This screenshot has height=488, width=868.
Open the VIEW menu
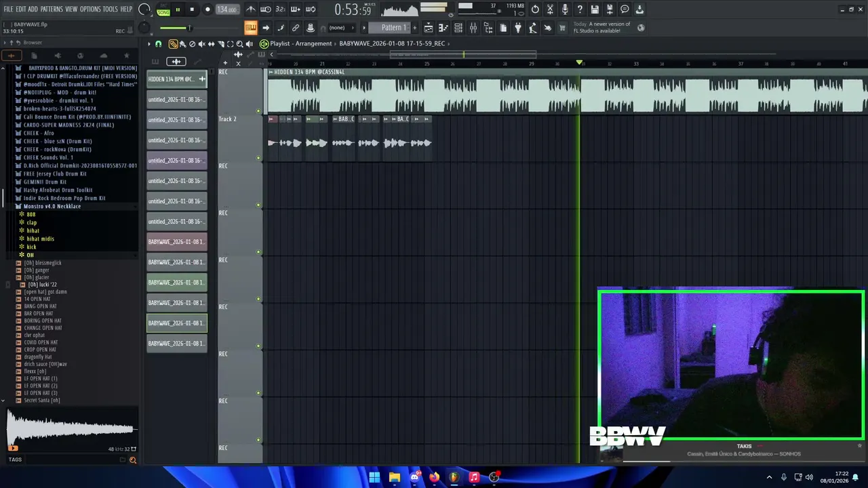pos(71,9)
